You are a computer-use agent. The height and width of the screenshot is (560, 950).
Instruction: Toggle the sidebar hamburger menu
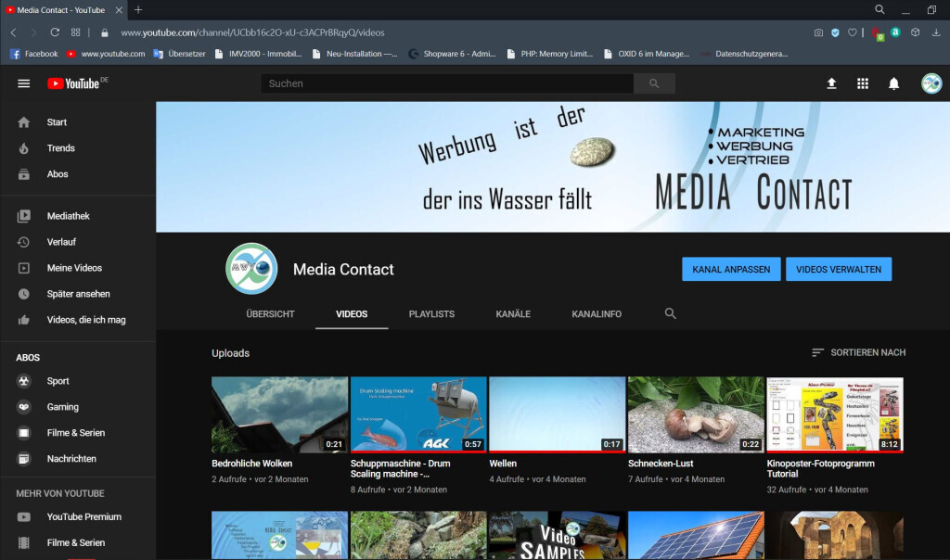pyautogui.click(x=23, y=83)
